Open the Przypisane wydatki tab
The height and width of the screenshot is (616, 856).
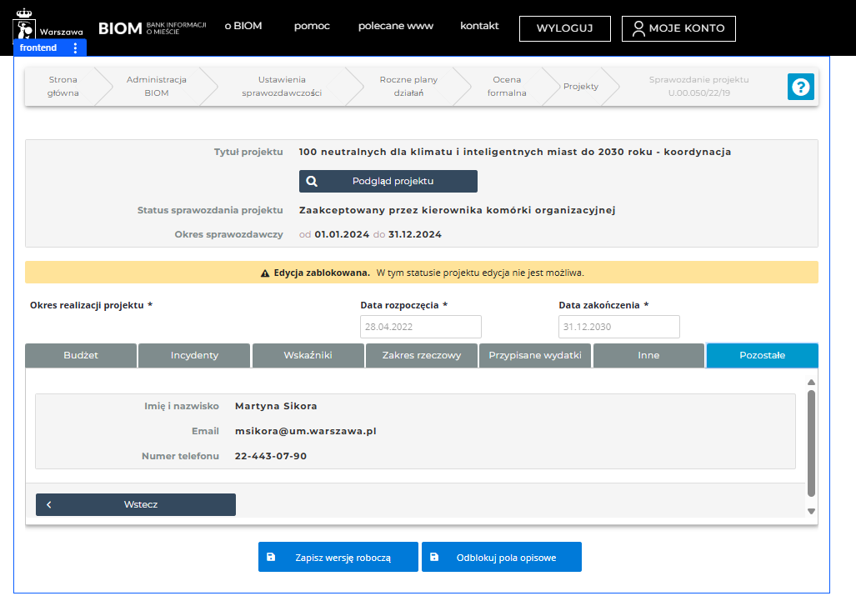tap(535, 355)
